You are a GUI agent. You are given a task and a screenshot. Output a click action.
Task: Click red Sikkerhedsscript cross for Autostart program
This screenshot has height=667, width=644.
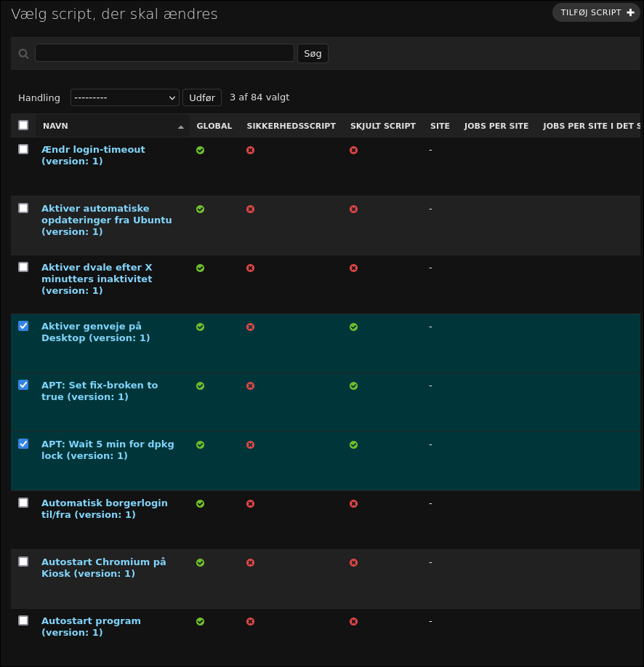(x=250, y=621)
